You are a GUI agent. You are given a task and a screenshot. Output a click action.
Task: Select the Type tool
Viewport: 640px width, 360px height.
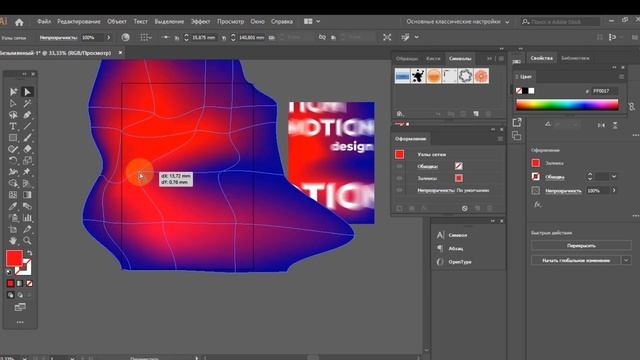(13, 126)
